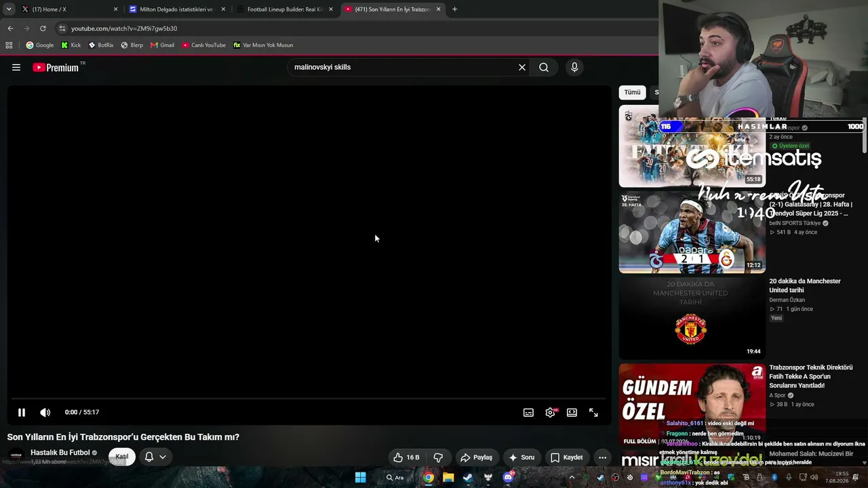Image resolution: width=868 pixels, height=488 pixels.
Task: Open the Canlı YouTube bookmark
Action: pyautogui.click(x=204, y=45)
